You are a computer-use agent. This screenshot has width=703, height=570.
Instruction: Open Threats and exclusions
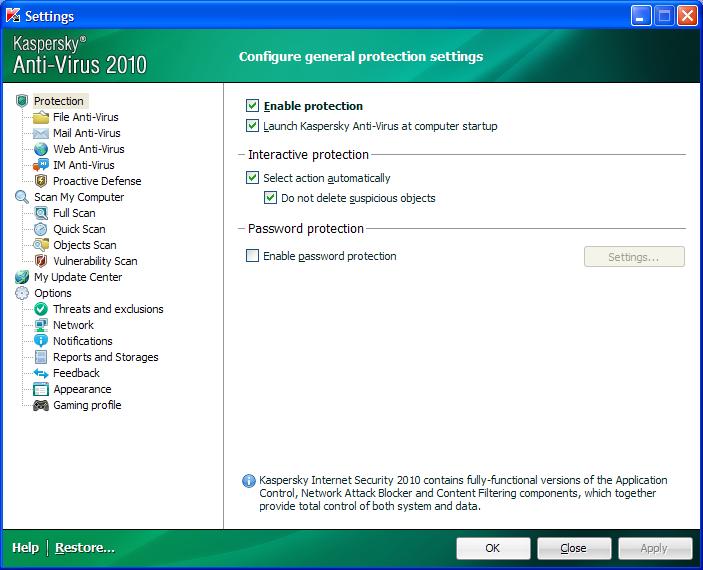click(108, 309)
